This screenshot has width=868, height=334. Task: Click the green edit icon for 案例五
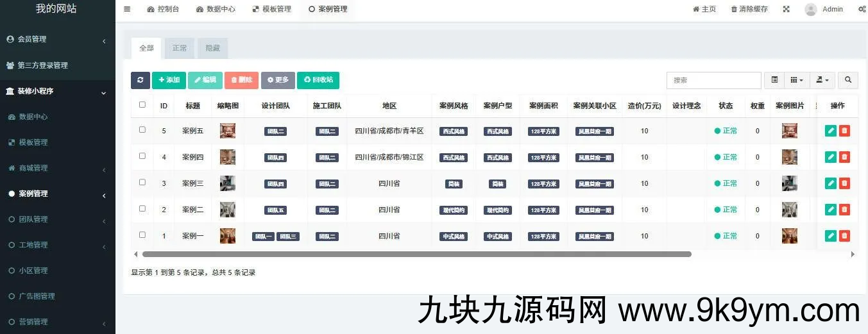tap(831, 131)
